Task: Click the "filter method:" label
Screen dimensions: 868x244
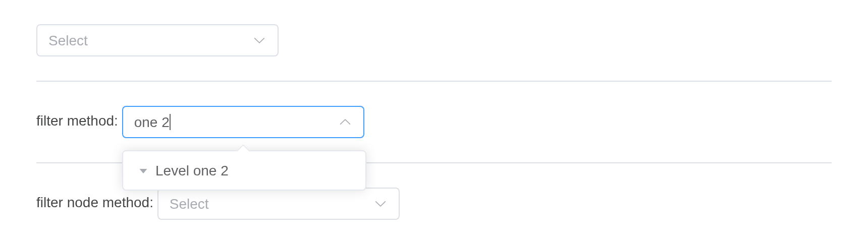Action: pos(77,121)
